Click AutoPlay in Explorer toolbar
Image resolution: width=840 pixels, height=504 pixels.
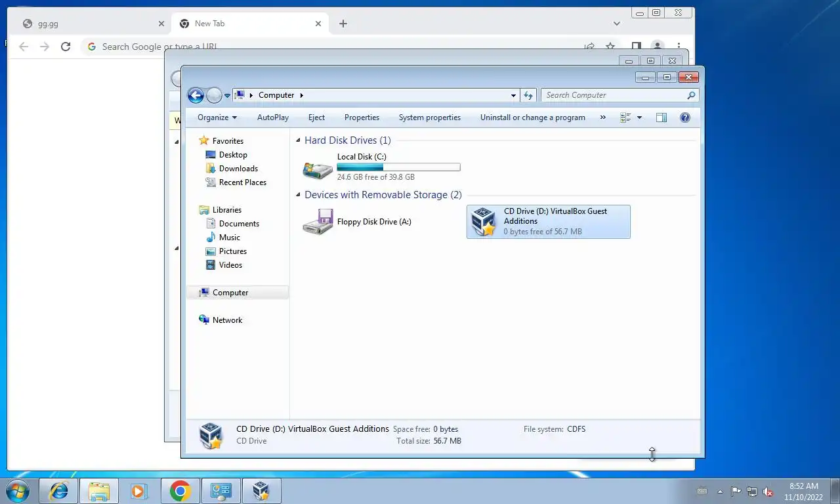[x=273, y=117]
